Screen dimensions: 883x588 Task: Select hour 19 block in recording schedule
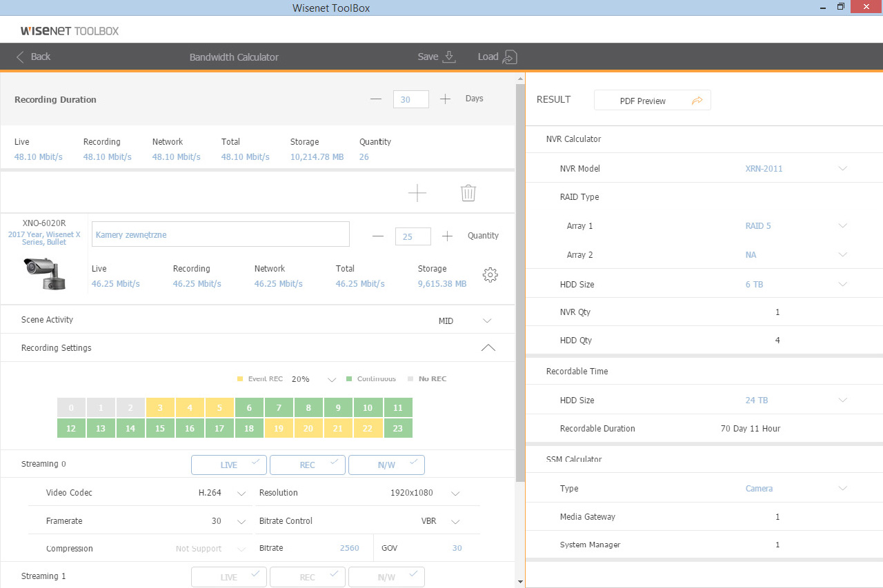tap(279, 429)
